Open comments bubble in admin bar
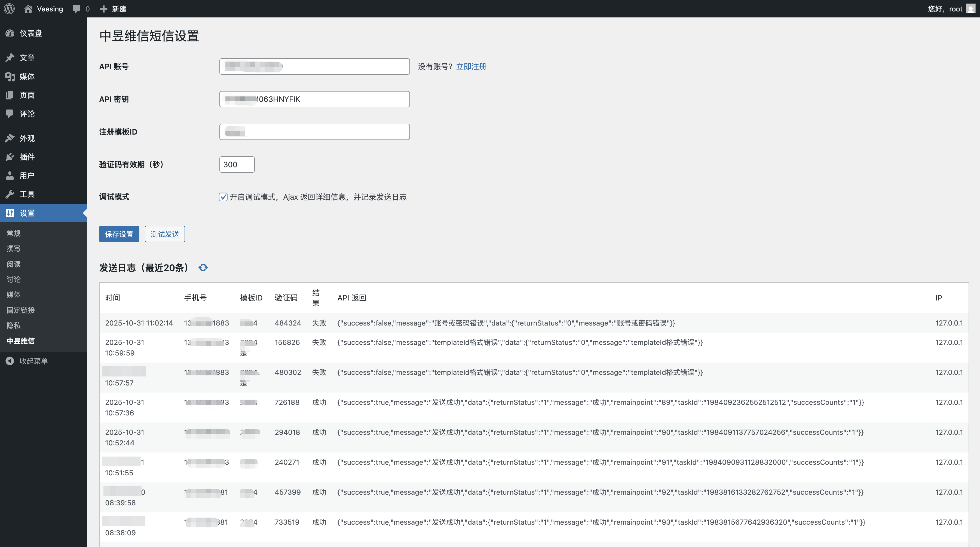 76,9
